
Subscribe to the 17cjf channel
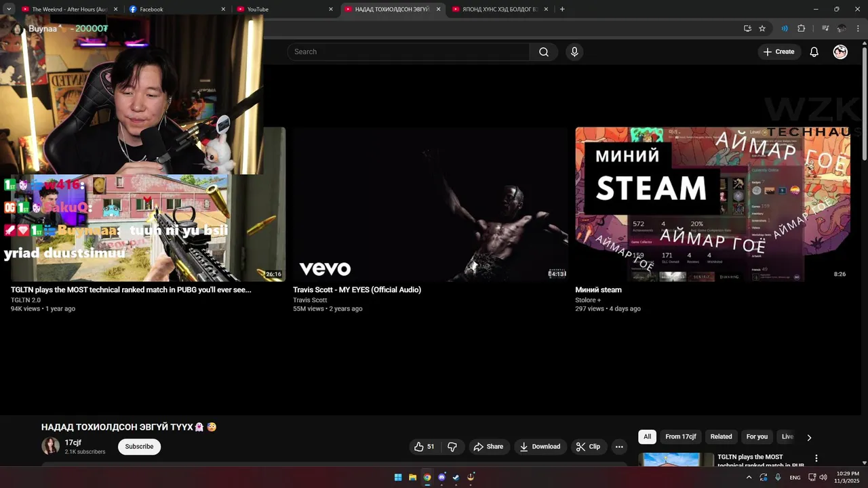(x=139, y=447)
